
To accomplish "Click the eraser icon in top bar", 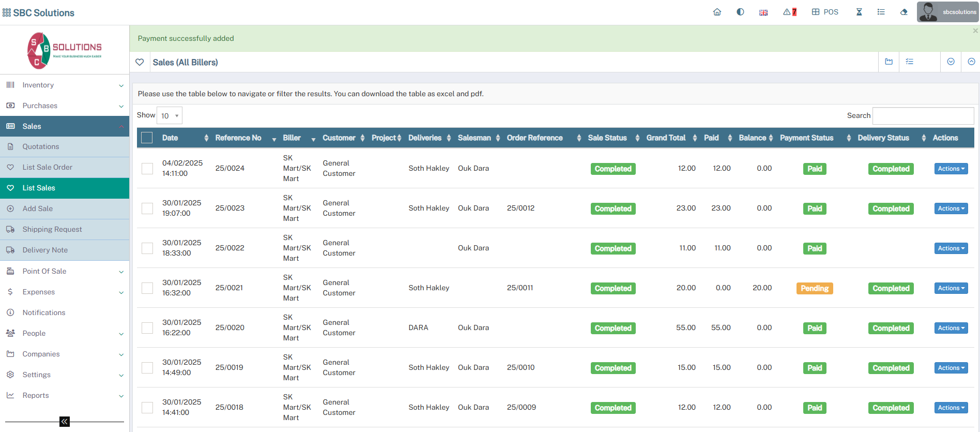I will click(x=904, y=12).
